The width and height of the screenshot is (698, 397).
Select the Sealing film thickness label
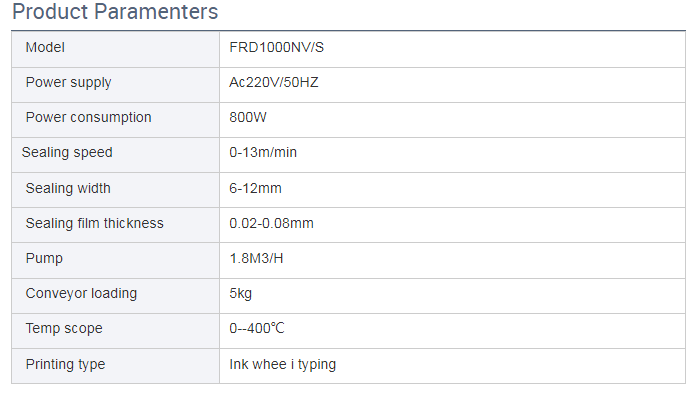click(x=94, y=223)
